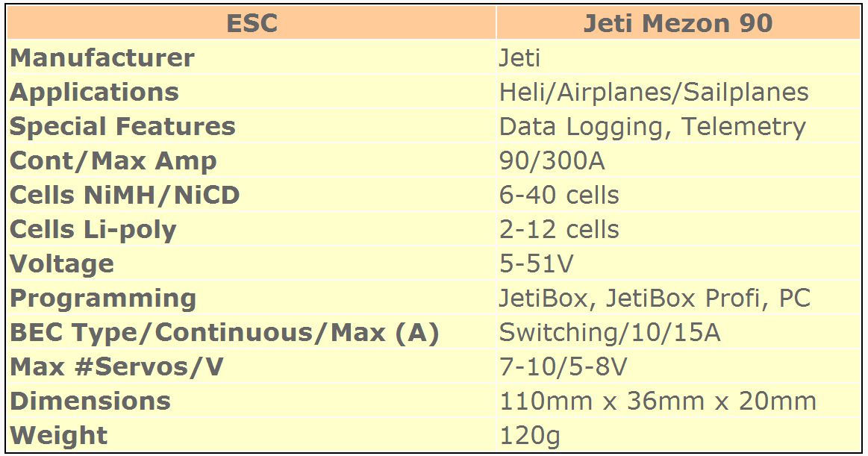868x456 pixels.
Task: Select Data Logging, Telemetry text
Action: pos(652,127)
